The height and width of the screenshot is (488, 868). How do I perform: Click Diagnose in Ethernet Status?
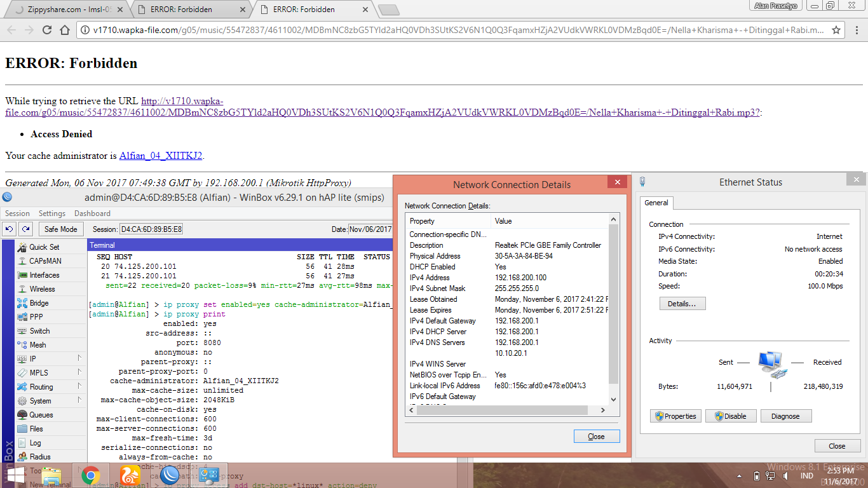point(785,416)
